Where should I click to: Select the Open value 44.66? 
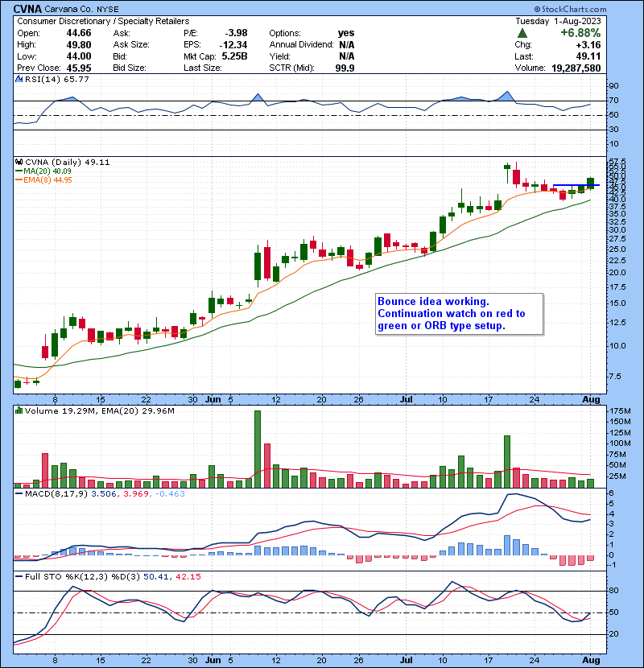[79, 33]
